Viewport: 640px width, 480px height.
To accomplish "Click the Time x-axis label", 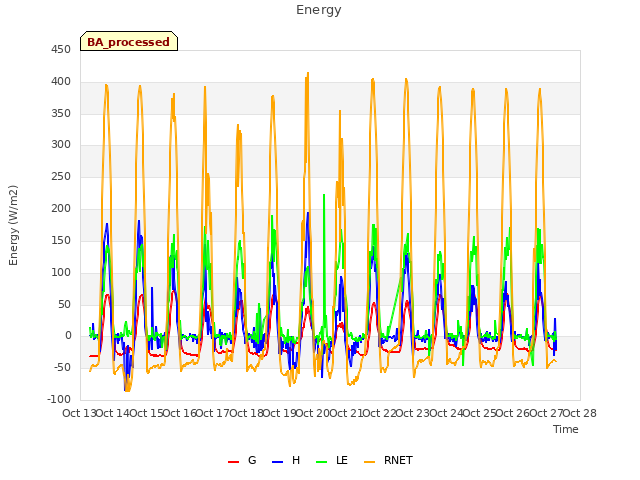I will [x=566, y=429].
